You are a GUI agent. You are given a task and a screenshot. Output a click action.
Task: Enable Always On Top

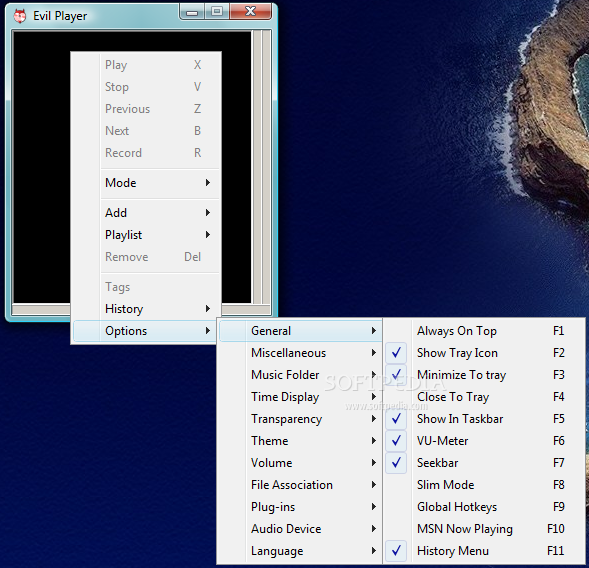point(485,331)
